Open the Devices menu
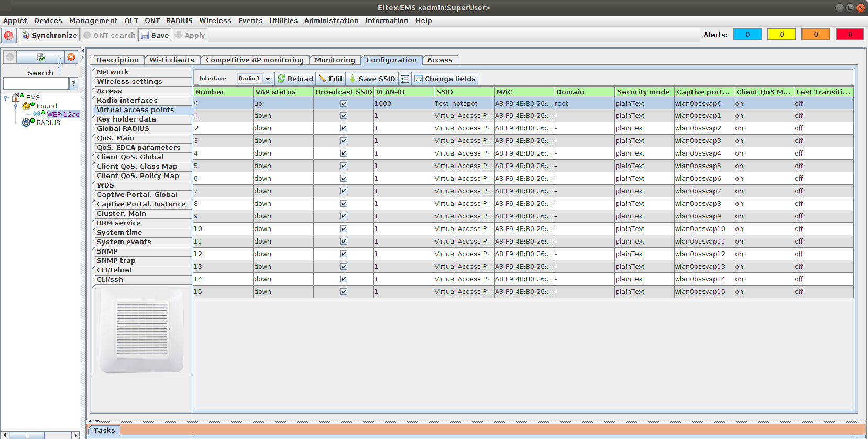The height and width of the screenshot is (439, 868). tap(48, 21)
